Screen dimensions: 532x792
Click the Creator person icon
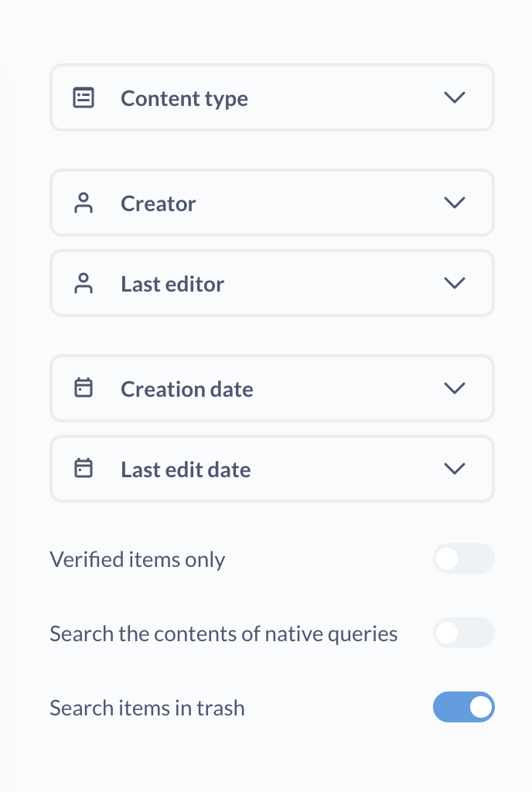[x=84, y=203]
